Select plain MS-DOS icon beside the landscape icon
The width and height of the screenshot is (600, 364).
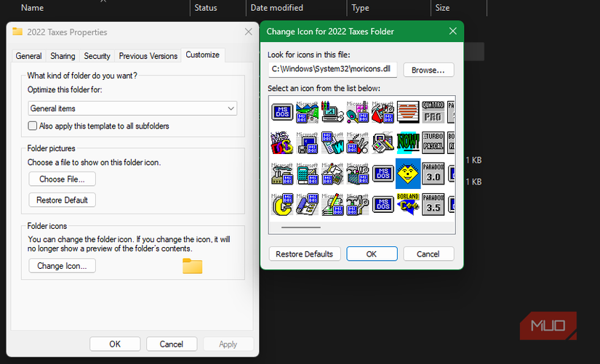(x=281, y=112)
